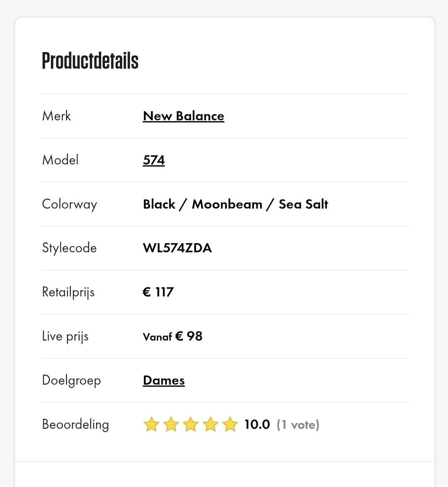Click the Merk row label

[56, 116]
